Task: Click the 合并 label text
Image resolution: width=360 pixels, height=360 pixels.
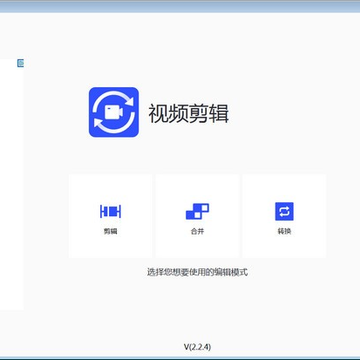Action: [x=197, y=231]
